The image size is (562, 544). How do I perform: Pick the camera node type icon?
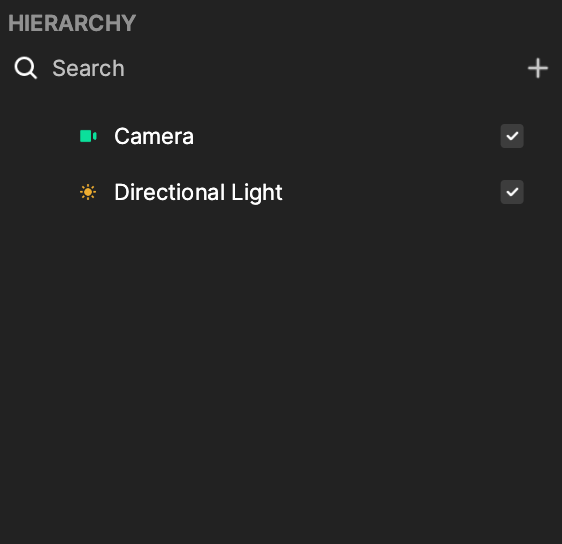coord(88,136)
